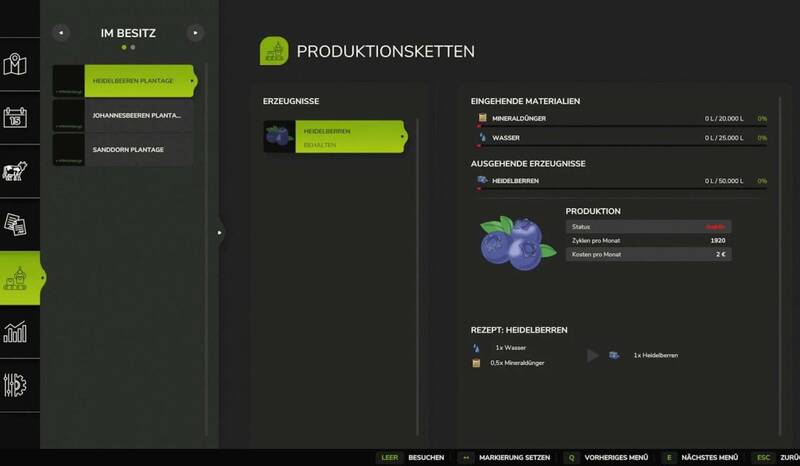
Task: Click the 1x Heidelberren recipe output text
Action: pyautogui.click(x=656, y=355)
